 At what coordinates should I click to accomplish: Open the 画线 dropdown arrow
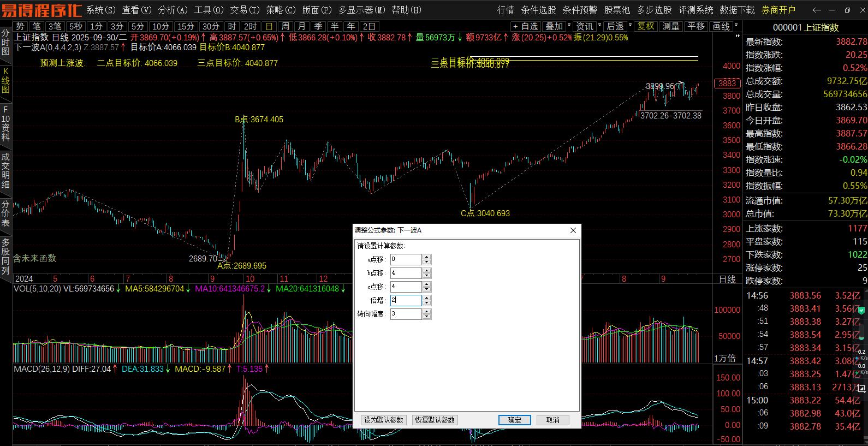[736, 26]
